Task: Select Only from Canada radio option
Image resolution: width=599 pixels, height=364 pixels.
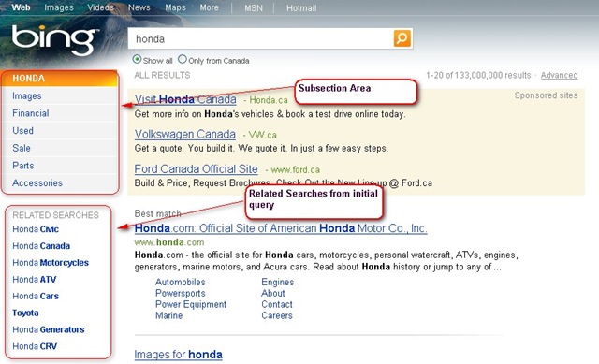Action: click(x=183, y=59)
